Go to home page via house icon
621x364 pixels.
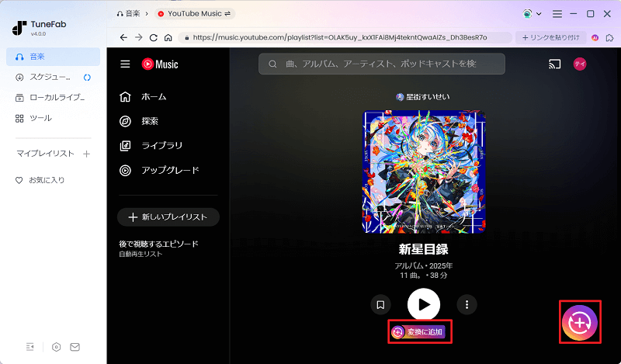[x=168, y=37]
